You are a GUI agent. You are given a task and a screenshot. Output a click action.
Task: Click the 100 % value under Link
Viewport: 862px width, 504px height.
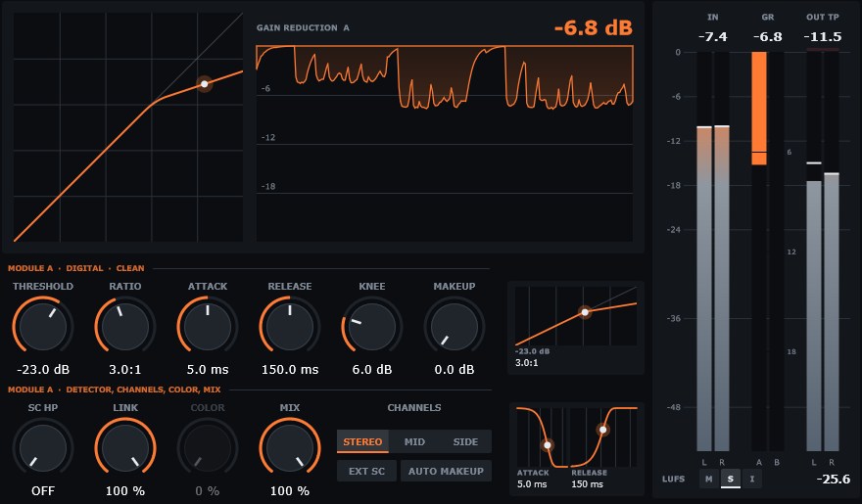click(125, 491)
